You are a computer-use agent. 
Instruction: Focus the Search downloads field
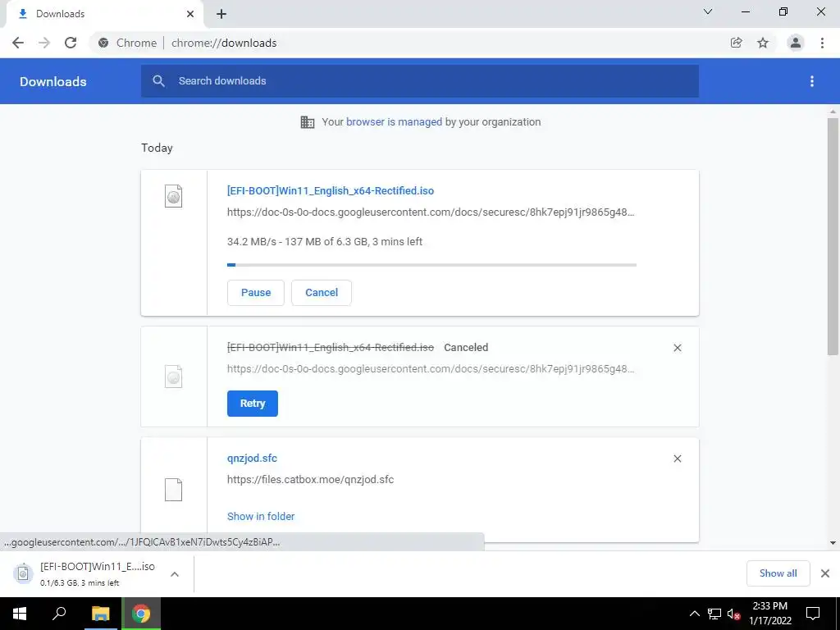tap(420, 81)
